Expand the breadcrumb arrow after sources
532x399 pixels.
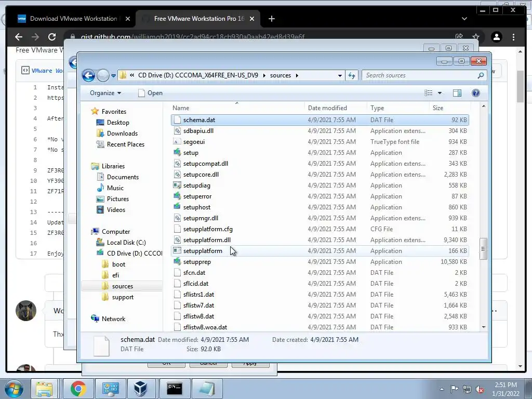[297, 75]
